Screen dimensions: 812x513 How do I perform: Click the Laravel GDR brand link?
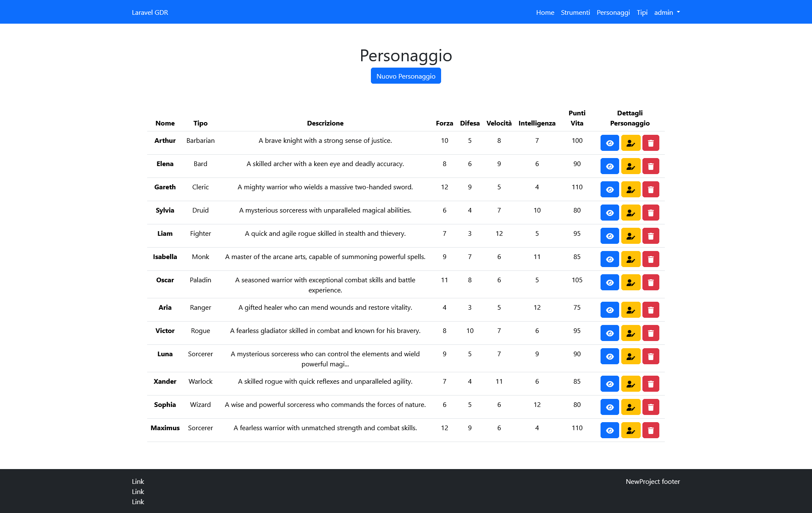(150, 12)
